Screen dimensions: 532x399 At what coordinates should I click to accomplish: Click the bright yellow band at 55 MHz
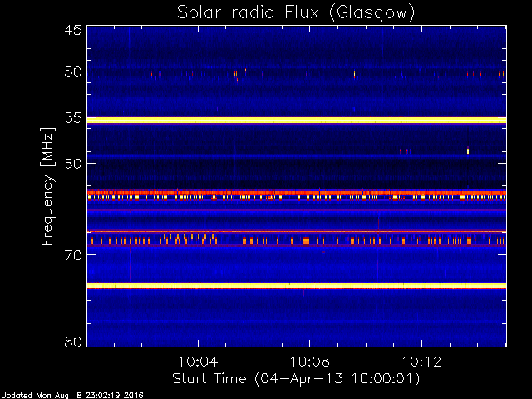click(x=297, y=120)
